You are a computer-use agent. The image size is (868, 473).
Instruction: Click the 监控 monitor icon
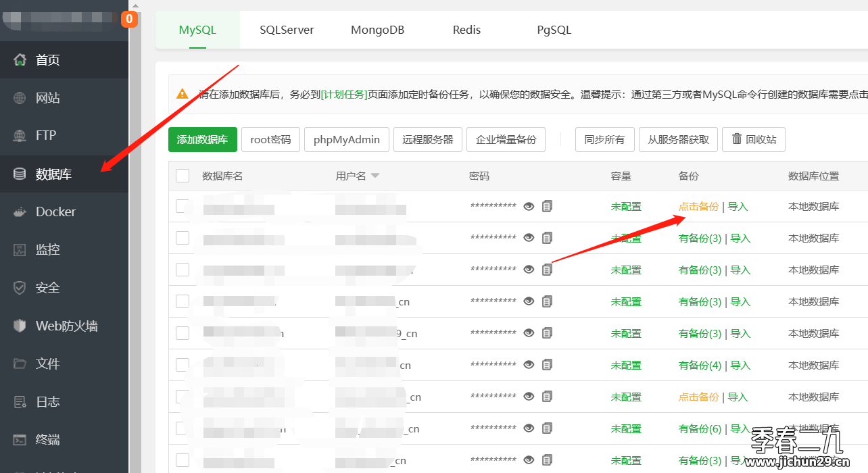(20, 250)
